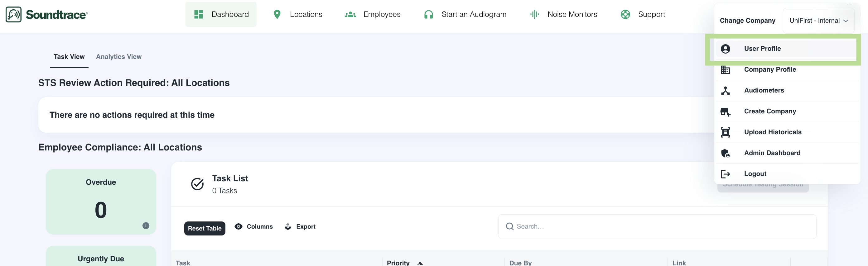Click the Task List checkmark icon
The height and width of the screenshot is (266, 868).
pos(197,184)
